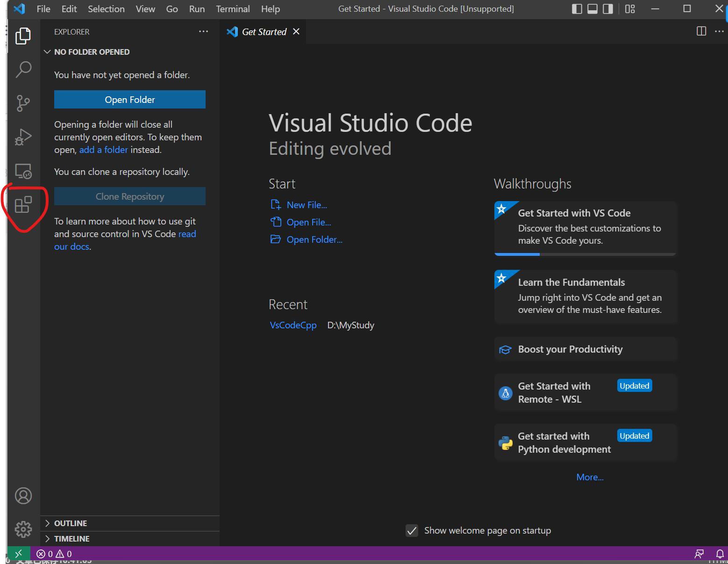The height and width of the screenshot is (564, 728).
Task: Toggle Primary Side Bar visibility
Action: 577,9
